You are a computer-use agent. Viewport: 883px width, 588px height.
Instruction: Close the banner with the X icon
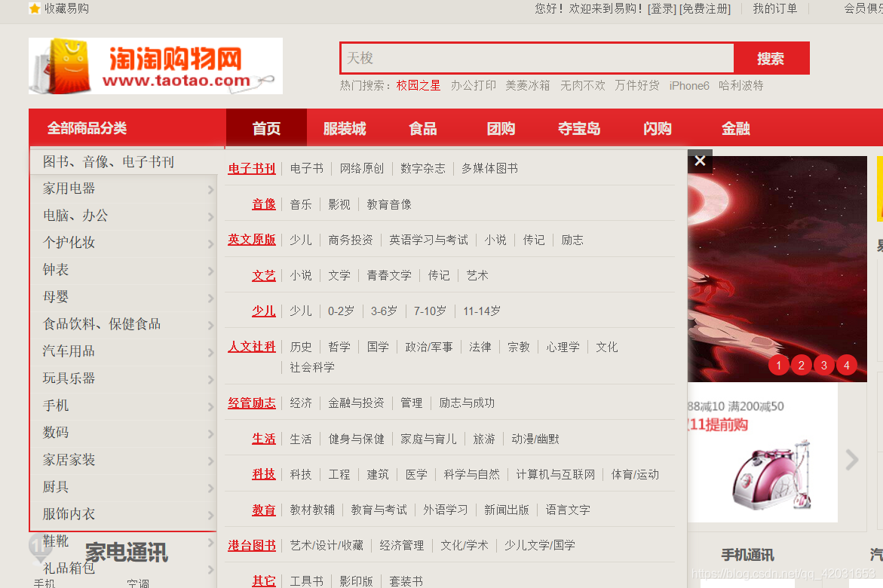point(700,161)
